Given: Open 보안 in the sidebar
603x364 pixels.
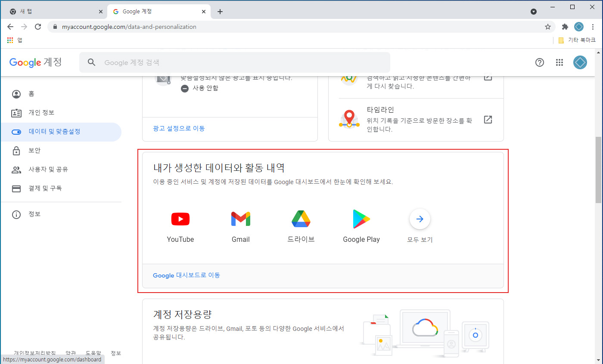Looking at the screenshot, I should click(61, 151).
